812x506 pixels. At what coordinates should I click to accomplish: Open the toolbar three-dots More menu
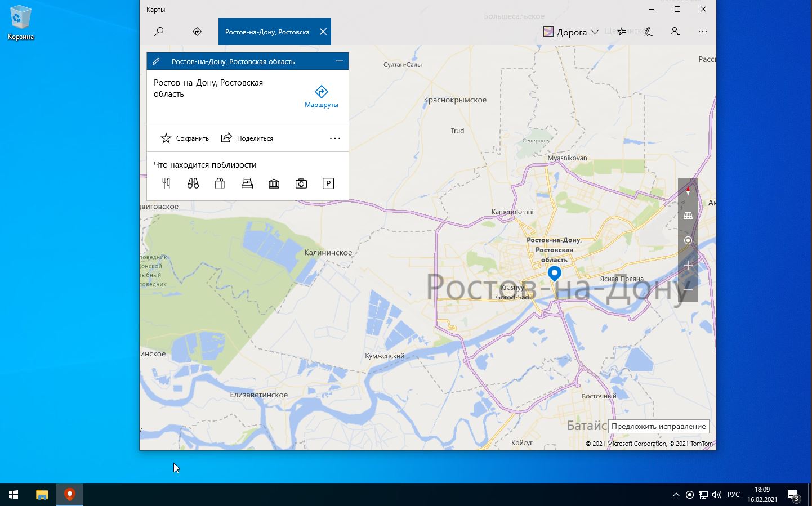[x=703, y=32]
